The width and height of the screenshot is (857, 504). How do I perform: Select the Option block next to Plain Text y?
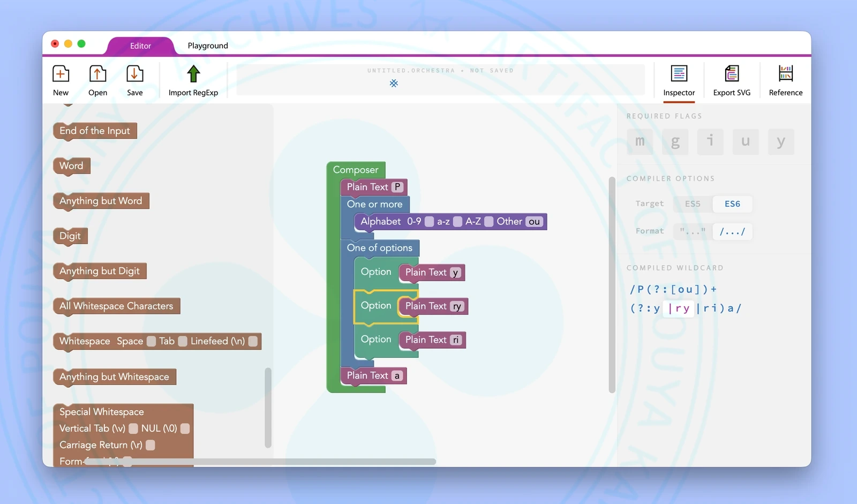tap(376, 272)
